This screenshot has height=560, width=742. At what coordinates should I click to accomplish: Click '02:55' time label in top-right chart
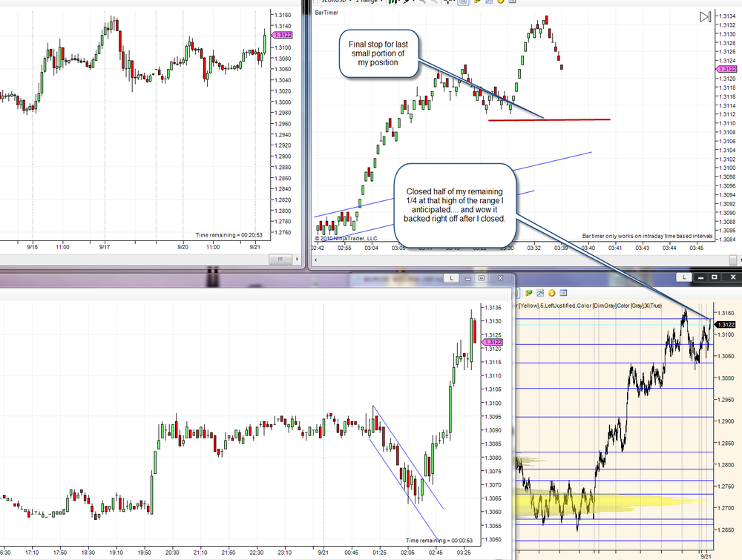click(344, 248)
